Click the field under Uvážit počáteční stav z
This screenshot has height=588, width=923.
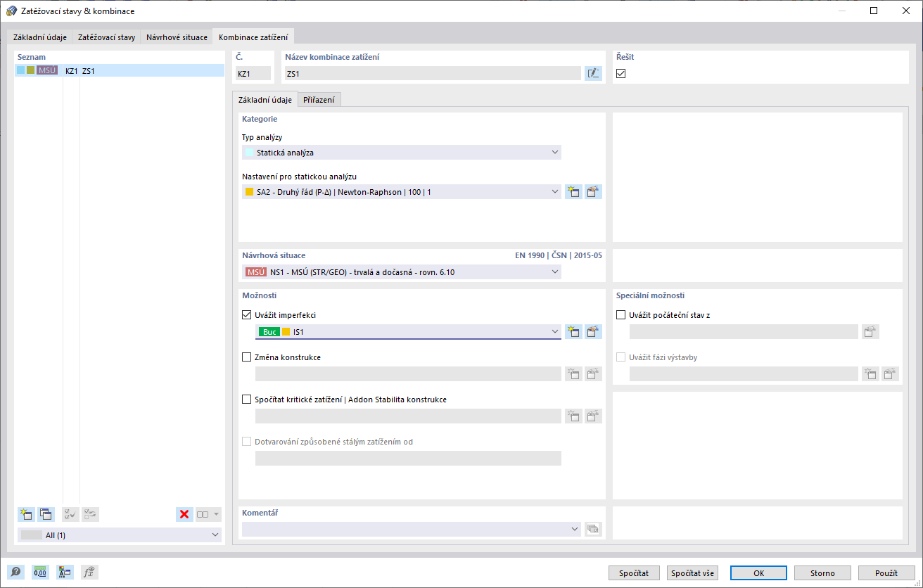pos(744,332)
